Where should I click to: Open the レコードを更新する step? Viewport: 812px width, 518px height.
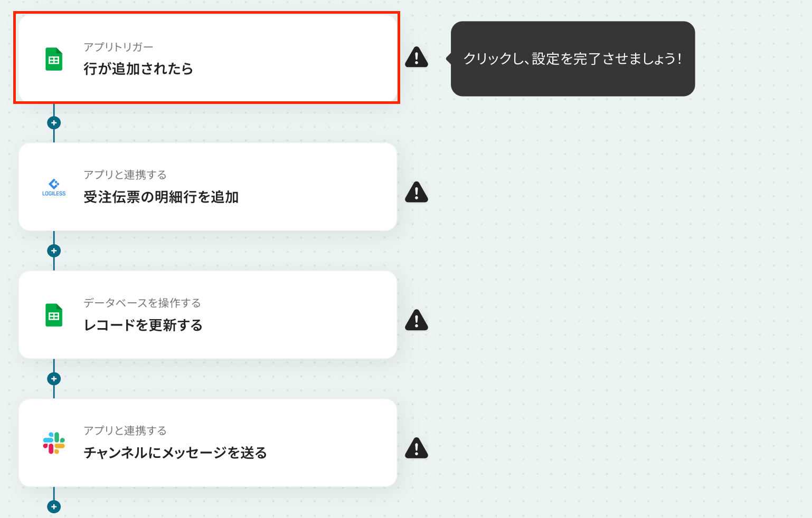coord(207,315)
